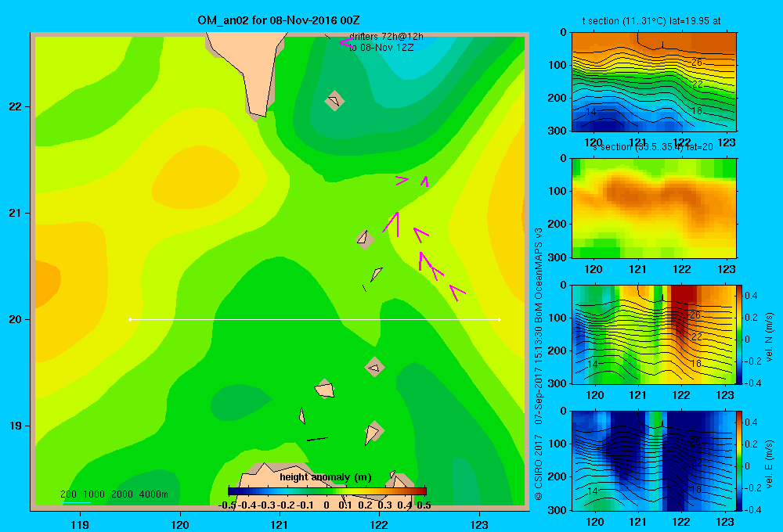The height and width of the screenshot is (532, 783).
Task: Click the magenta legend arrow beside 'drifters 72h@12h'
Action: coord(346,42)
